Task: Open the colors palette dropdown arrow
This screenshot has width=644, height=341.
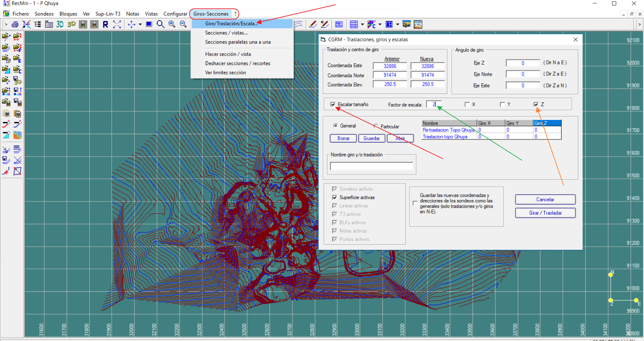Action: [x=380, y=24]
